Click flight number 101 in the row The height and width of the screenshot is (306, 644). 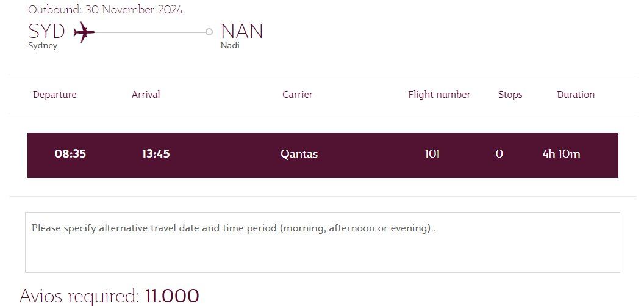tap(432, 154)
